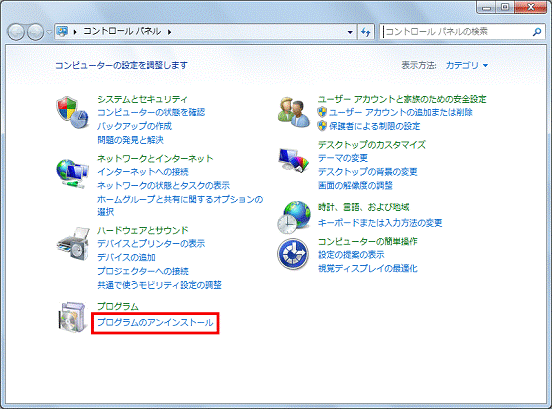Open プロジェクターへの接続 link
Image resolution: width=552 pixels, height=409 pixels.
143,271
